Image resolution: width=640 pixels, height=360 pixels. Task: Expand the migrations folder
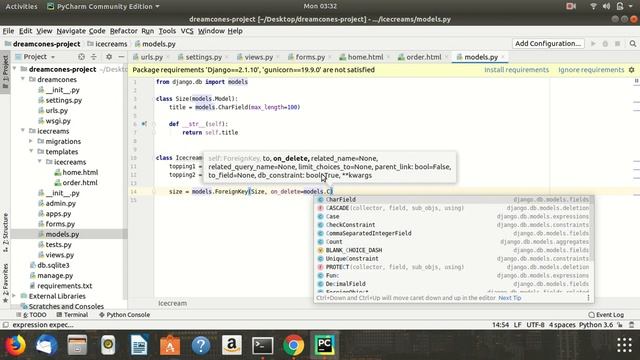[x=31, y=141]
